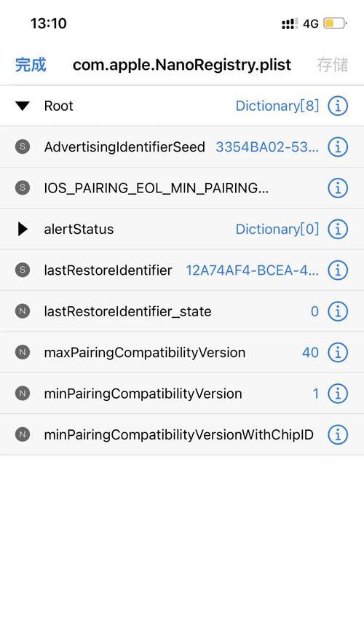View info for lastRestoreIdentifier row

point(338,270)
